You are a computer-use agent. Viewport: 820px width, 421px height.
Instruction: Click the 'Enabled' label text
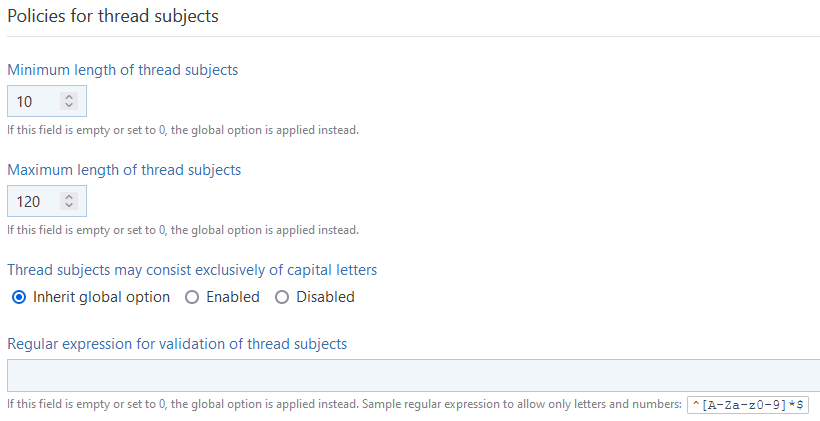coord(232,297)
